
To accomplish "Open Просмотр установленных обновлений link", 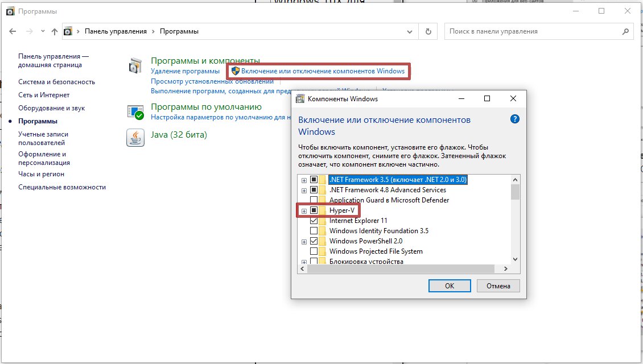I will pyautogui.click(x=212, y=81).
